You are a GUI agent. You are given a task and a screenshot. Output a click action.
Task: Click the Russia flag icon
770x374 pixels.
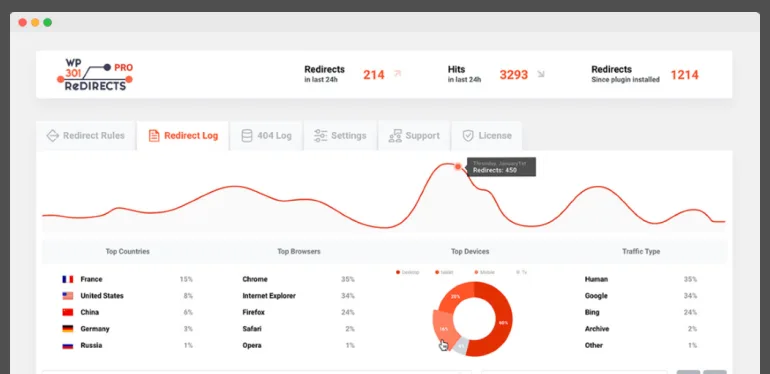click(68, 346)
